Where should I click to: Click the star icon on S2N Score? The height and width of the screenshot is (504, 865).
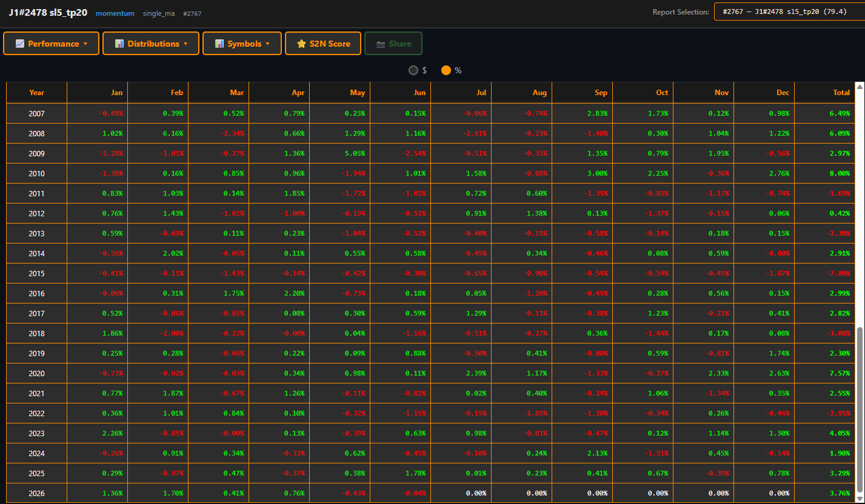point(301,44)
